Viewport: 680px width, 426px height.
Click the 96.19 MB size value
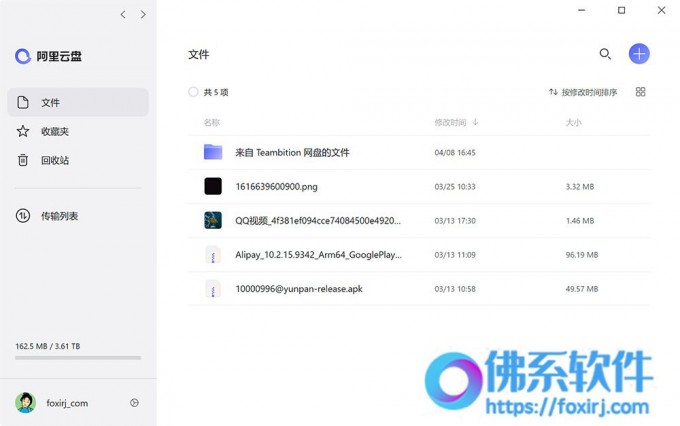582,255
